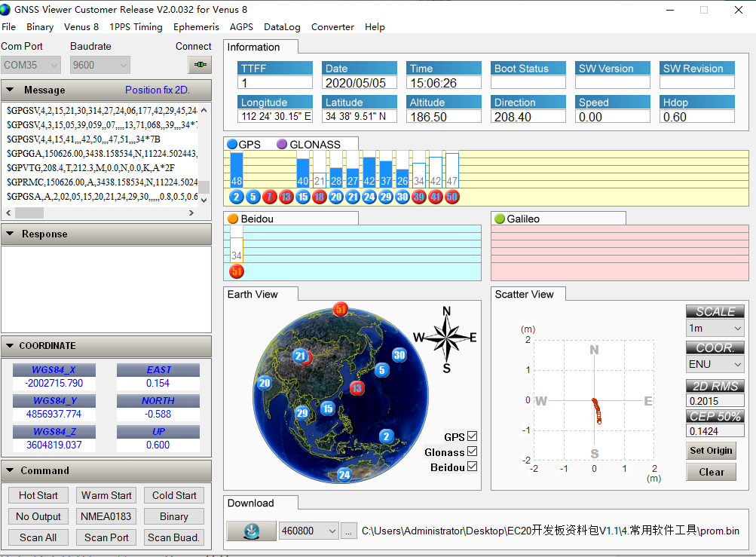Click satellite 51 marker on Earth View globe
Viewport: 756px width, 557px height.
click(x=341, y=309)
